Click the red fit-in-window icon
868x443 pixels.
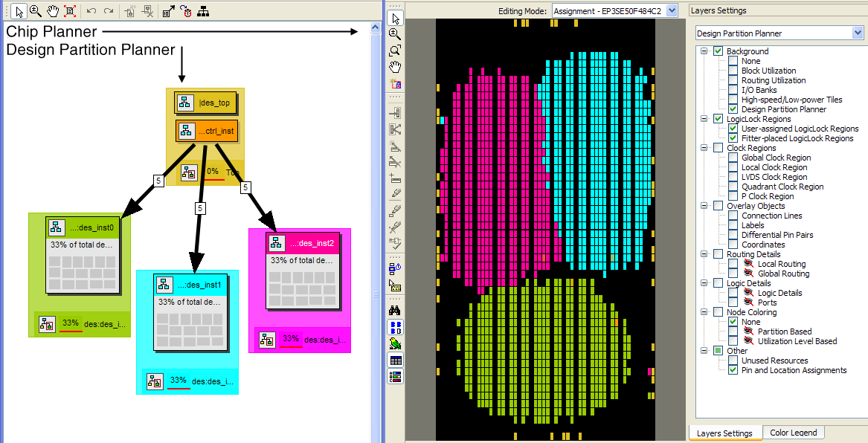69,10
